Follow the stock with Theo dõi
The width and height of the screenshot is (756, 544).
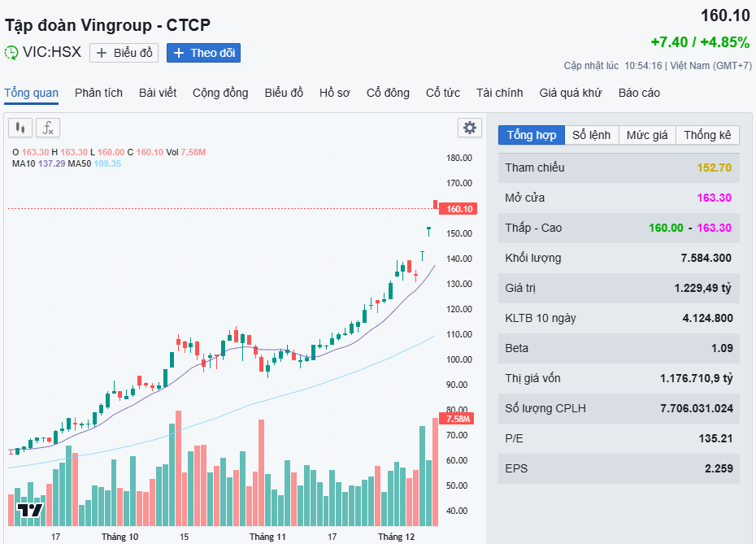[203, 53]
